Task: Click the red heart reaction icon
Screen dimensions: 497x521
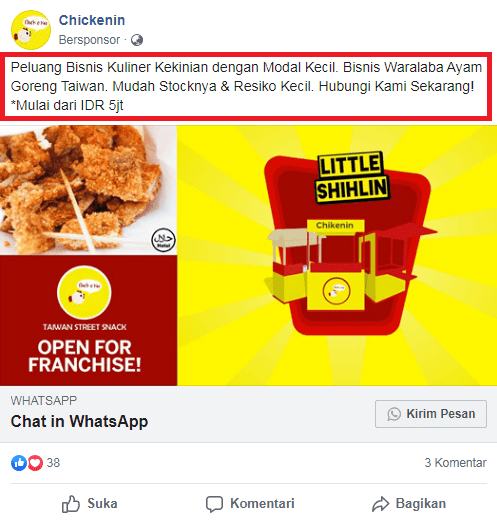Action: click(x=35, y=463)
